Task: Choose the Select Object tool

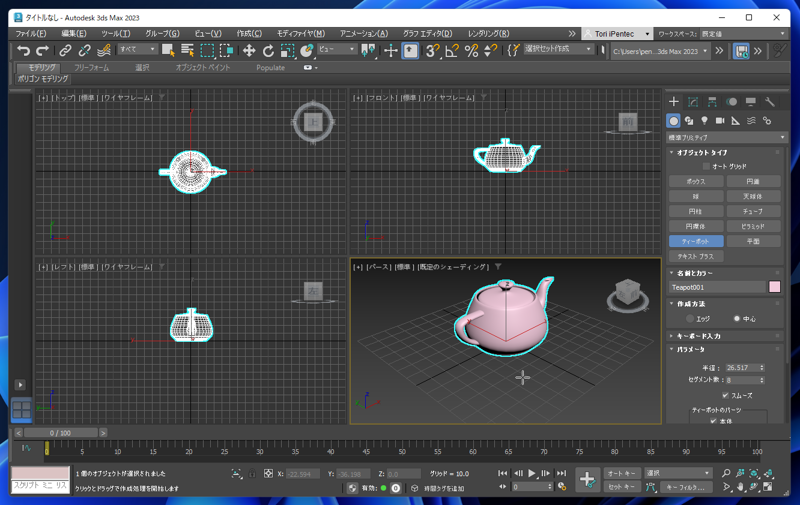Action: click(x=168, y=50)
